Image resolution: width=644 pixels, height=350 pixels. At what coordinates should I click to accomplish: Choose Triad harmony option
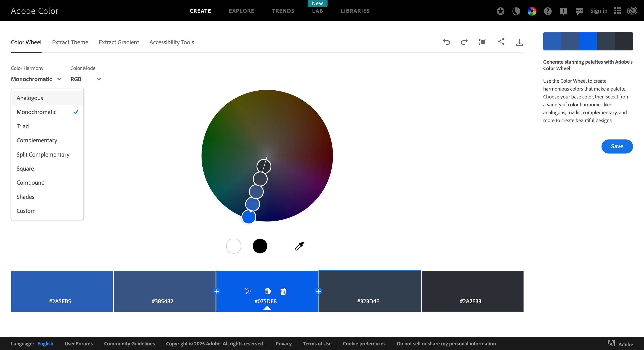pyautogui.click(x=48, y=126)
